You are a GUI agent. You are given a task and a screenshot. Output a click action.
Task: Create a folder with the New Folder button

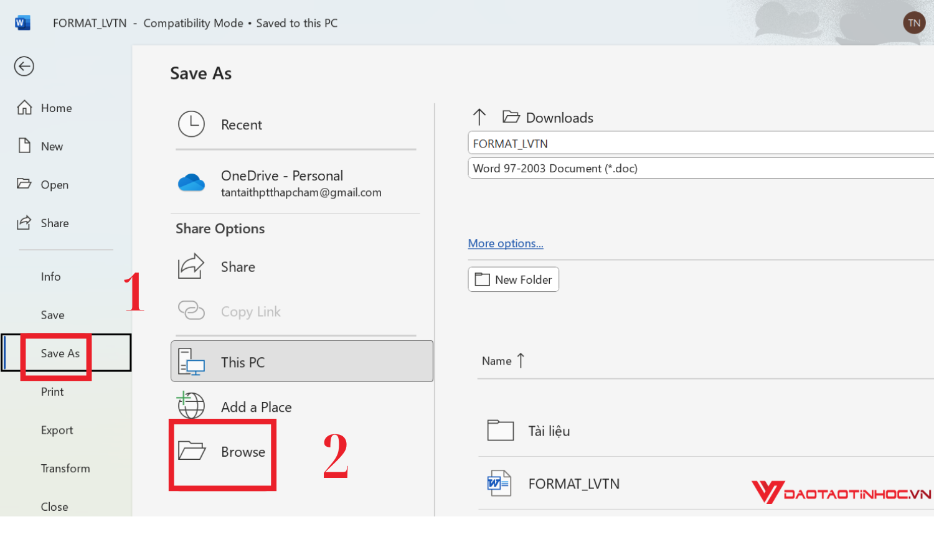513,279
